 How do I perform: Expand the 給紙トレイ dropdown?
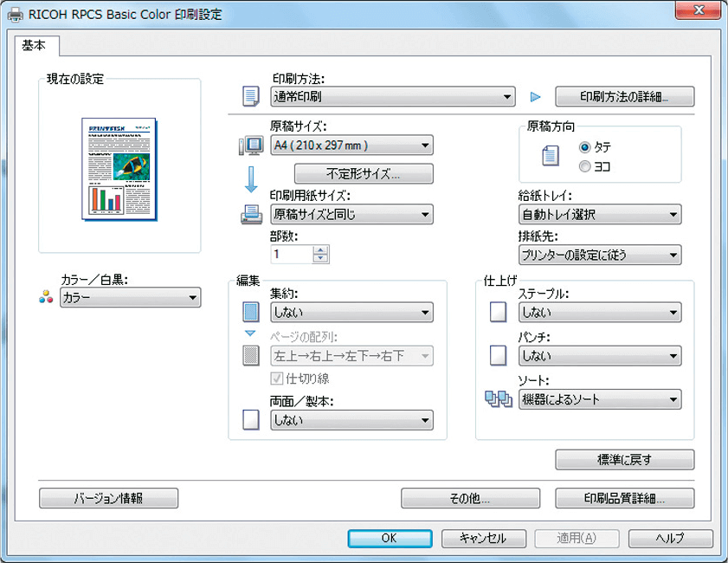599,214
